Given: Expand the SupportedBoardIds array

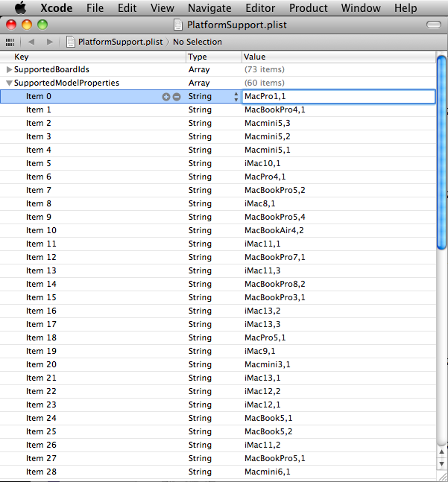Looking at the screenshot, I should [9, 69].
